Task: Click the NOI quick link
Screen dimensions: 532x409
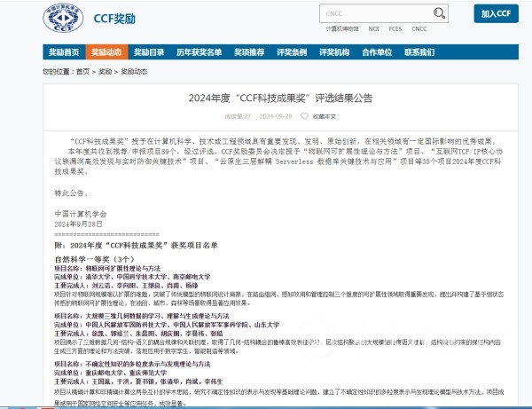Action: click(373, 29)
